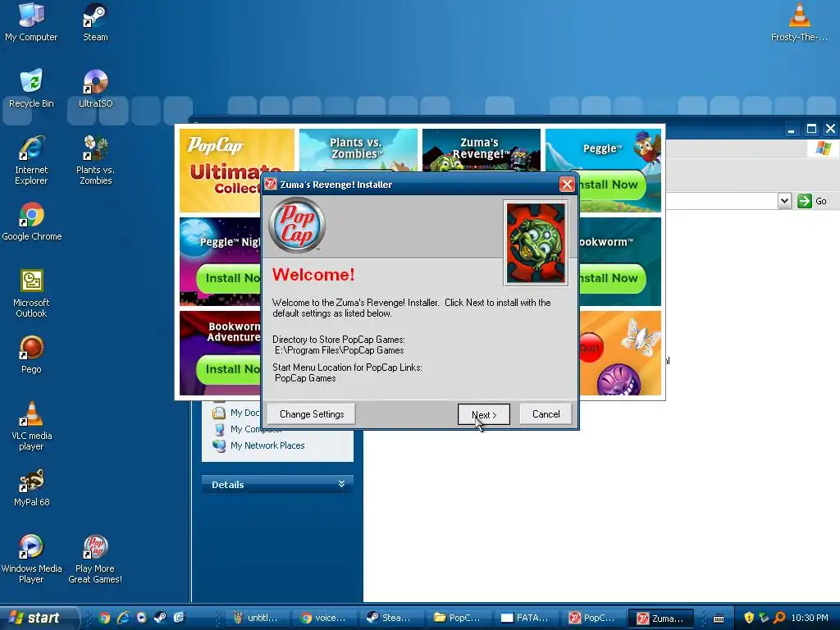The height and width of the screenshot is (630, 840).
Task: Click the Zuma... taskbar button
Action: pos(661,619)
